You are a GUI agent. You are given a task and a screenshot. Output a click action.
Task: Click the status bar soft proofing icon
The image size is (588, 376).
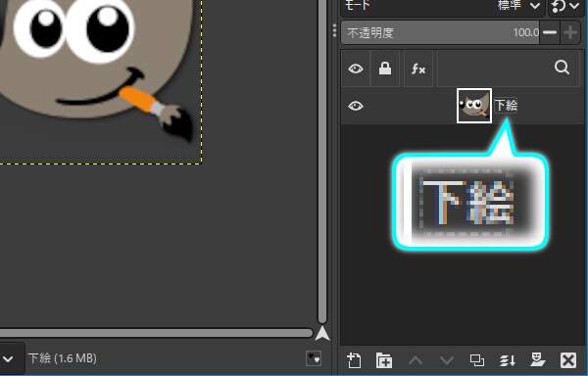tap(314, 358)
